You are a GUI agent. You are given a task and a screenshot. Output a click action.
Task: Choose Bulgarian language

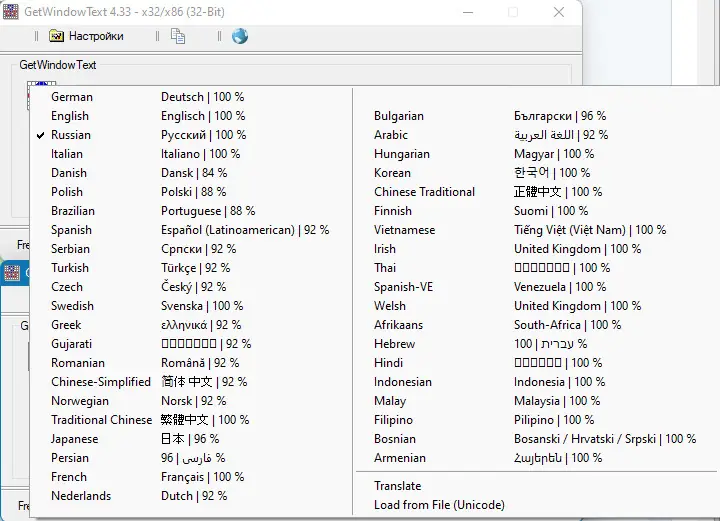(536, 116)
